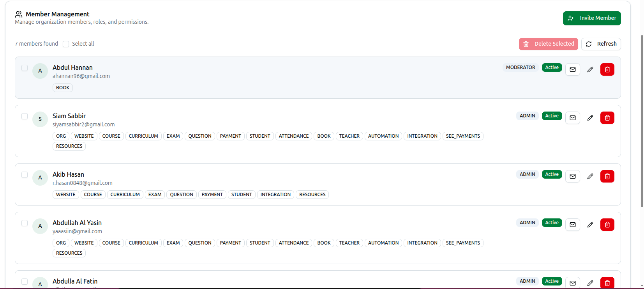Edit Akib Hasan's member details
The image size is (644, 289).
click(x=590, y=176)
